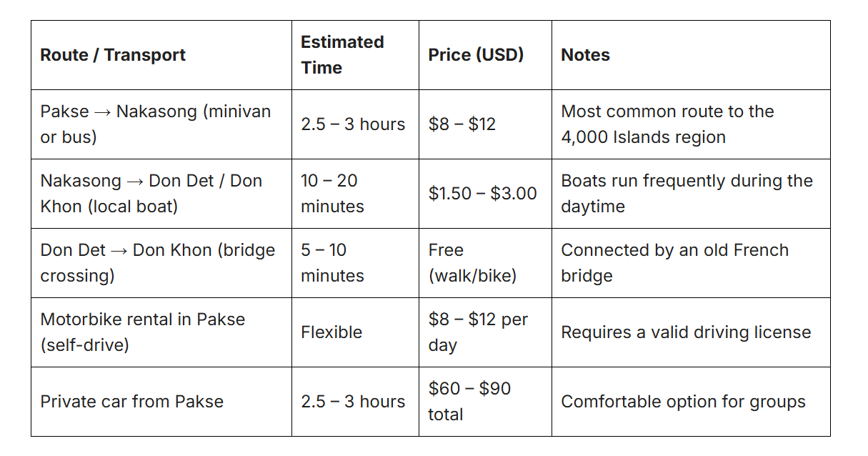Click the Private car from Pakse cell
868x456 pixels.
[161, 402]
